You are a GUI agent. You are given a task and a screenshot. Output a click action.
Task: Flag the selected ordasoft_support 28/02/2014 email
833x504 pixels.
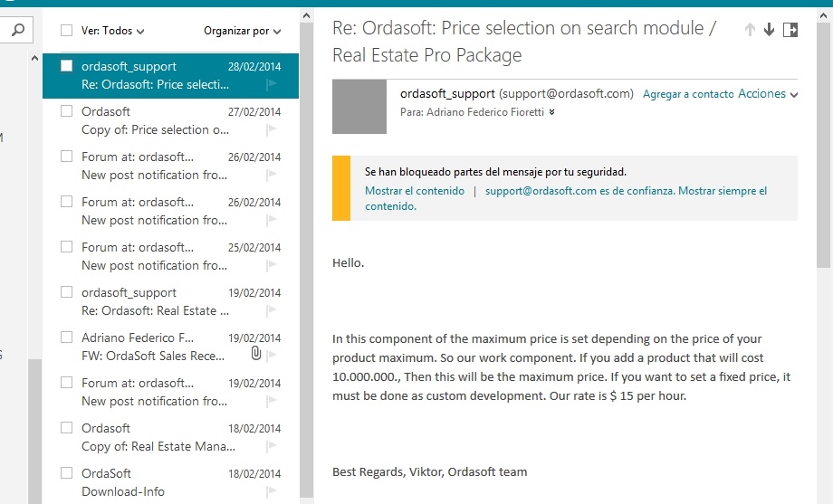(272, 84)
